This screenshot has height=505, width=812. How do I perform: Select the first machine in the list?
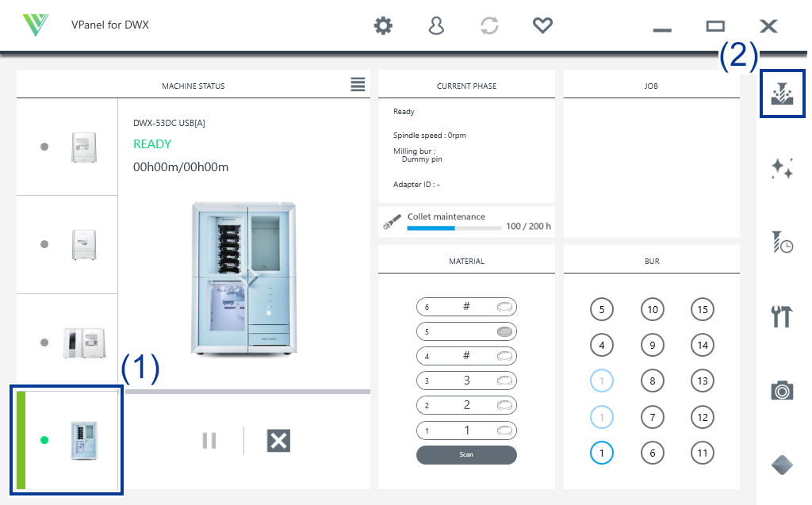pos(67,147)
